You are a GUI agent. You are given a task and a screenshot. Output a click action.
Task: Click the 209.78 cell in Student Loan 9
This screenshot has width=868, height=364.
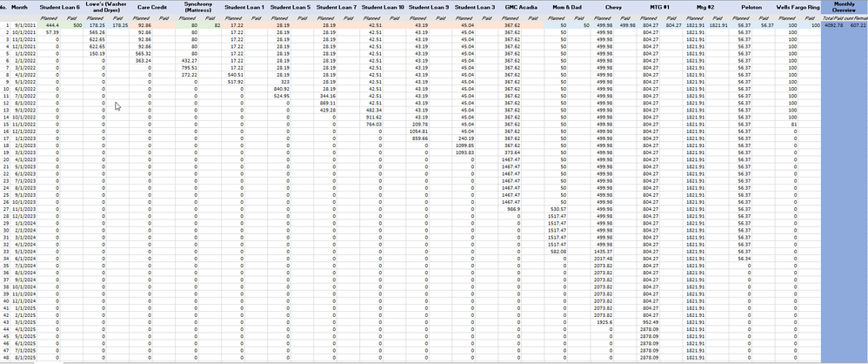click(417, 125)
